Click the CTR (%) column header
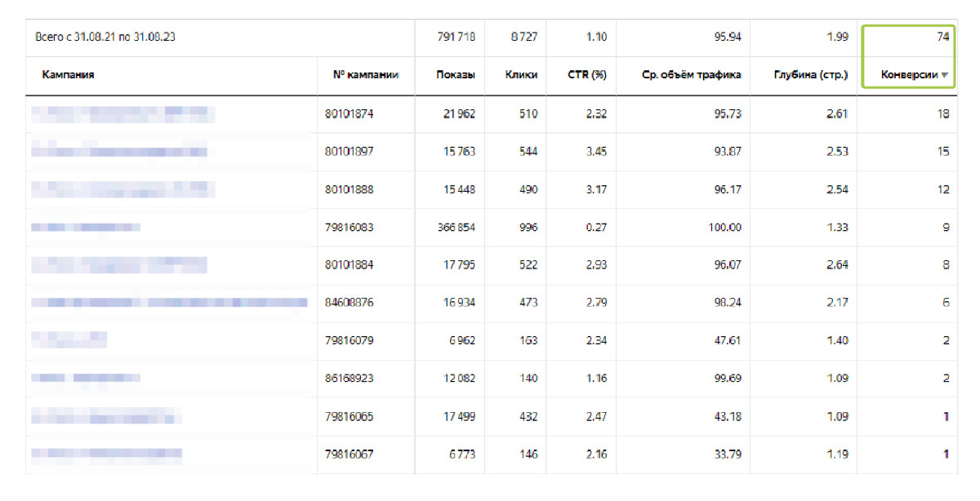This screenshot has height=501, width=980. click(x=586, y=75)
